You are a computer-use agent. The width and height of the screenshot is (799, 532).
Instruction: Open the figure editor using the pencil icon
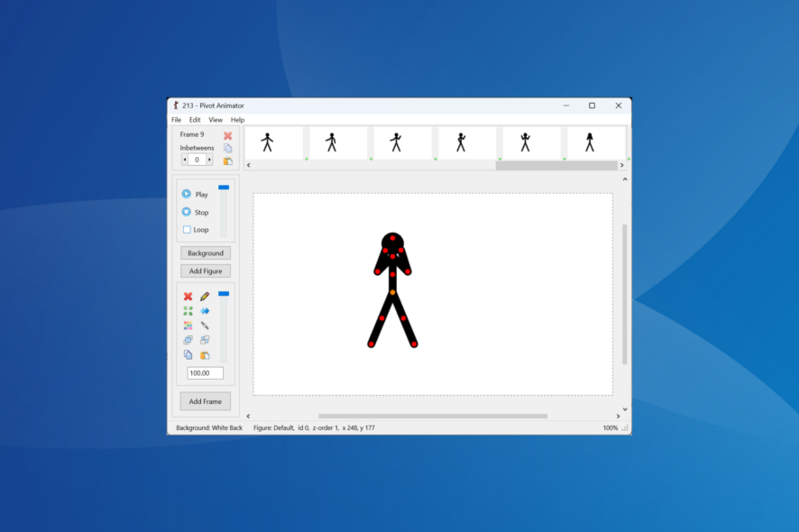[203, 298]
